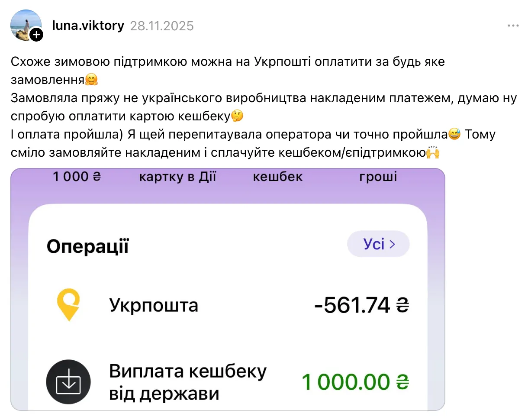Select the гроші label in screenshot header
Image resolution: width=528 pixels, height=420 pixels.
(x=377, y=176)
